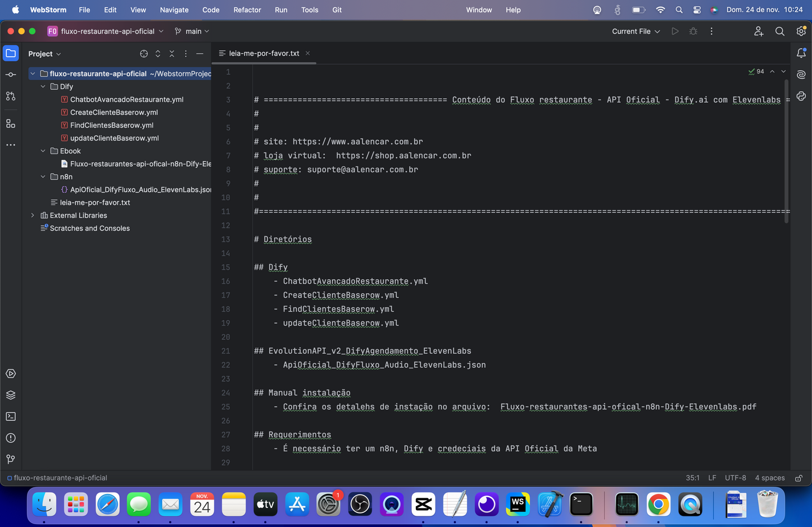Viewport: 812px width, 527px height.
Task: Start the Debug session via bug icon
Action: (693, 31)
